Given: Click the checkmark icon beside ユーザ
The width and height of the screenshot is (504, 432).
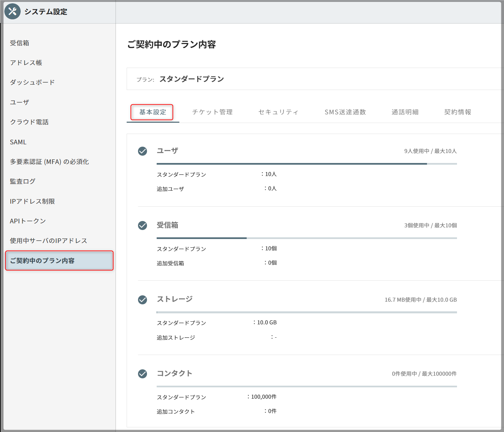Looking at the screenshot, I should [142, 151].
